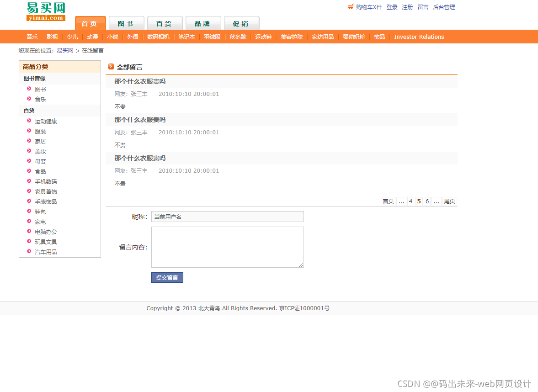This screenshot has height=392, width=538.
Task: Click the orange arrow icon beside 全部留言
Action: (111, 67)
